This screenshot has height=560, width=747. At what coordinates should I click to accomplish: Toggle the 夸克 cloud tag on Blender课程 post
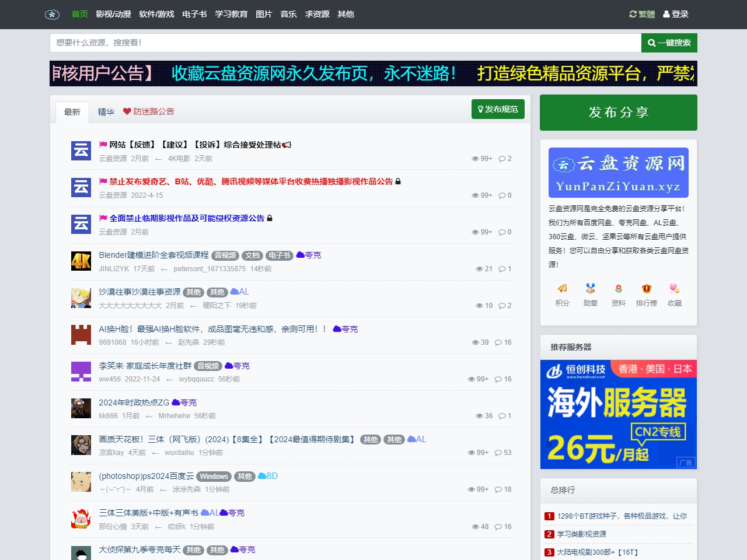(309, 255)
